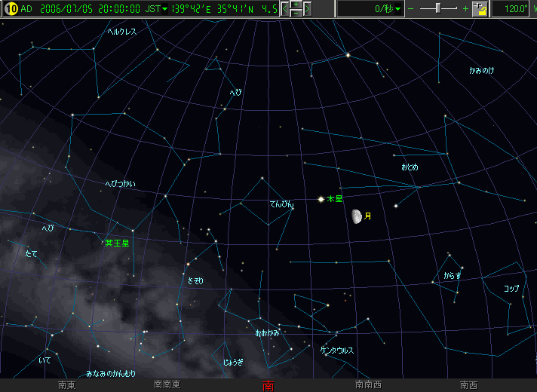Click the zoom slider plus sign
537x392 pixels.
pos(465,9)
